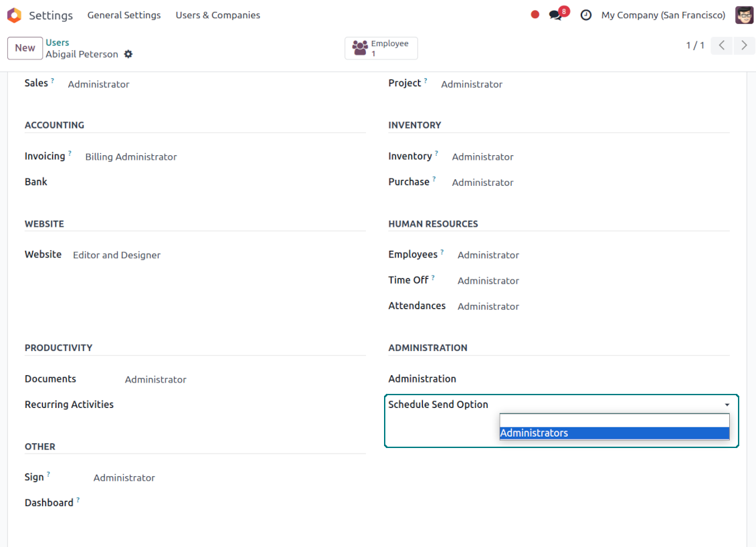Viewport: 756px width, 547px height.
Task: Click the help tooltip beside Sales
Action: click(x=53, y=80)
